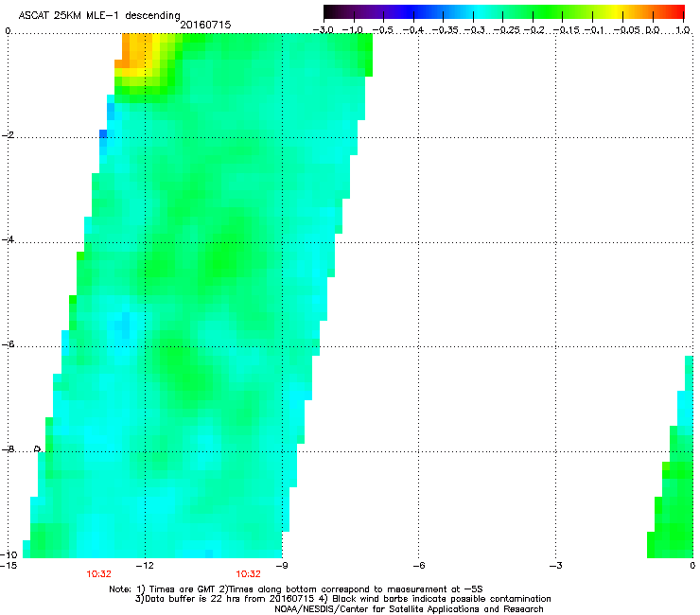The image size is (700, 615).
Task: Click the red 10:32 time left of -9
Action: 248,574
